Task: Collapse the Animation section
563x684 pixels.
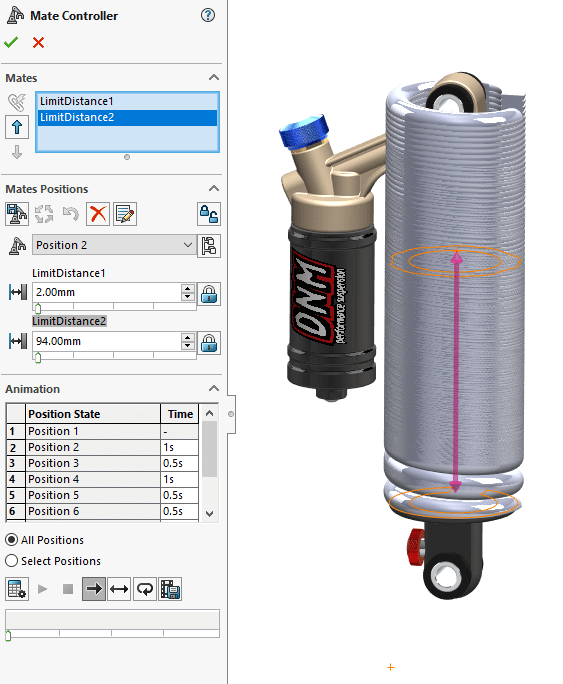Action: point(214,388)
